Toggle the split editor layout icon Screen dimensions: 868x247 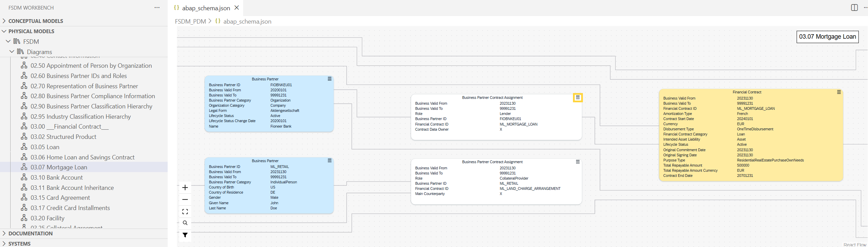pos(854,8)
